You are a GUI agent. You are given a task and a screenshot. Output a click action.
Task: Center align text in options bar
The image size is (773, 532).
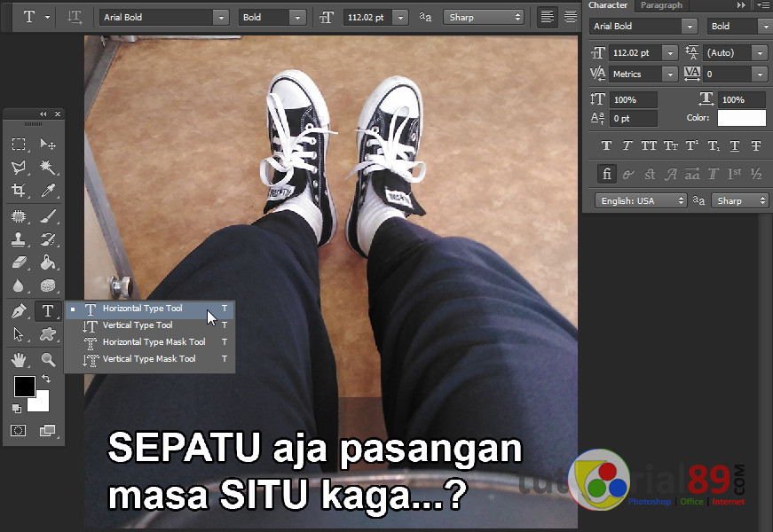tap(571, 17)
